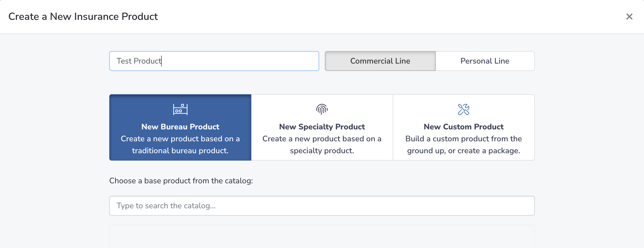Close the Create Insurance Product dialog

click(x=629, y=17)
